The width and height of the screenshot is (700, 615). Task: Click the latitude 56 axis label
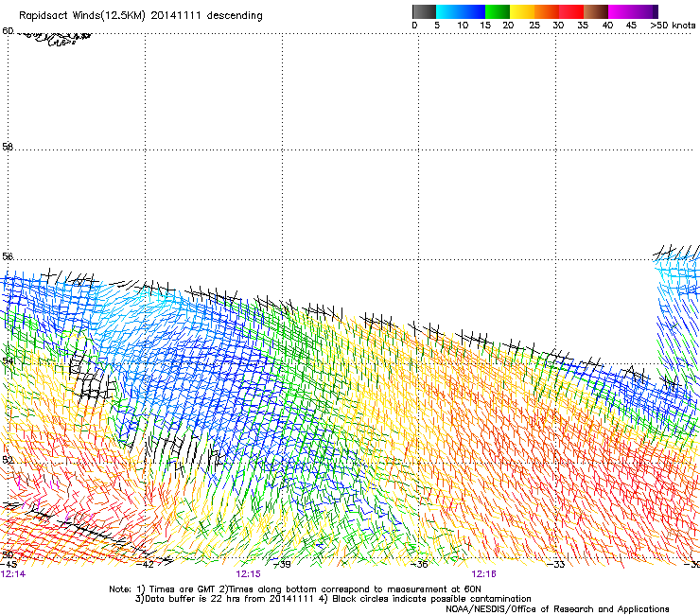coord(8,256)
